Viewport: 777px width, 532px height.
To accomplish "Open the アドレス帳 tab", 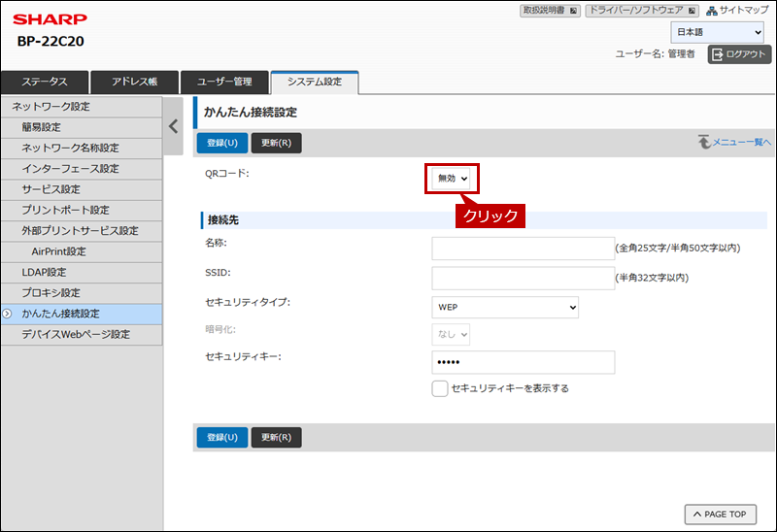I will point(134,83).
